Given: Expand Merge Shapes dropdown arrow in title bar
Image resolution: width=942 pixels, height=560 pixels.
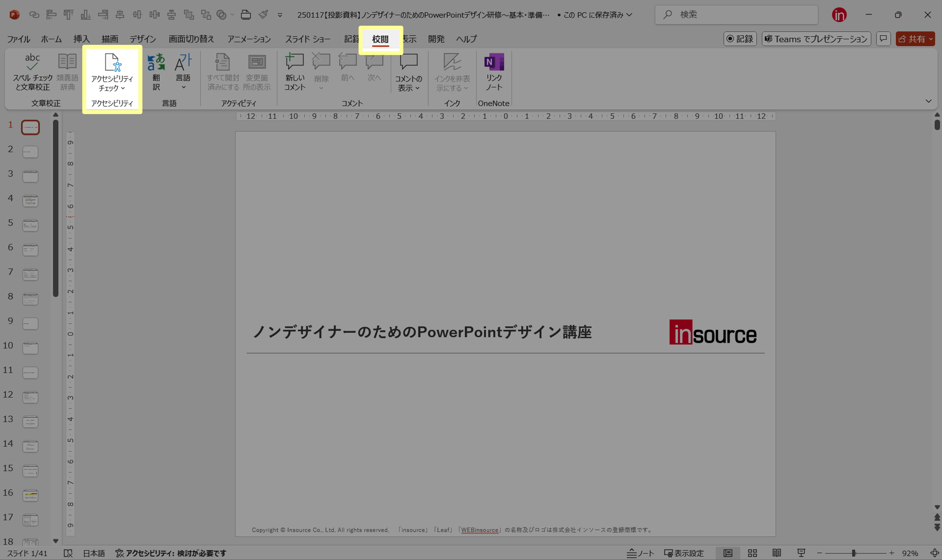Looking at the screenshot, I should [x=232, y=15].
